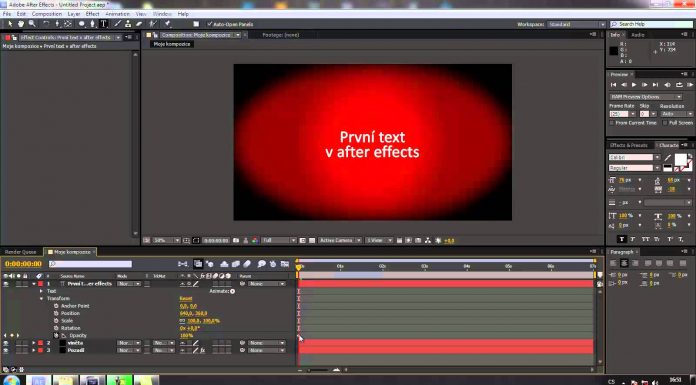The image size is (696, 385).
Task: Switch to Effects & Presets tab
Action: coord(628,145)
